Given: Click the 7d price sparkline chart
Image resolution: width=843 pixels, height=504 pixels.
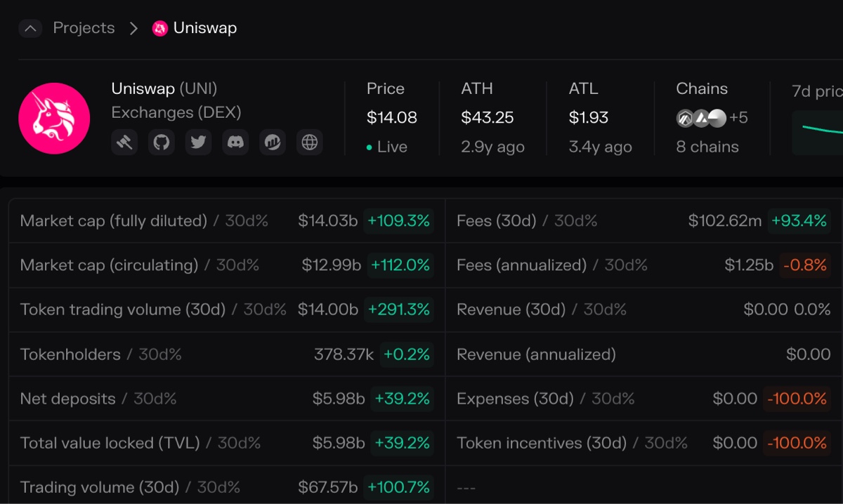Looking at the screenshot, I should [818, 130].
